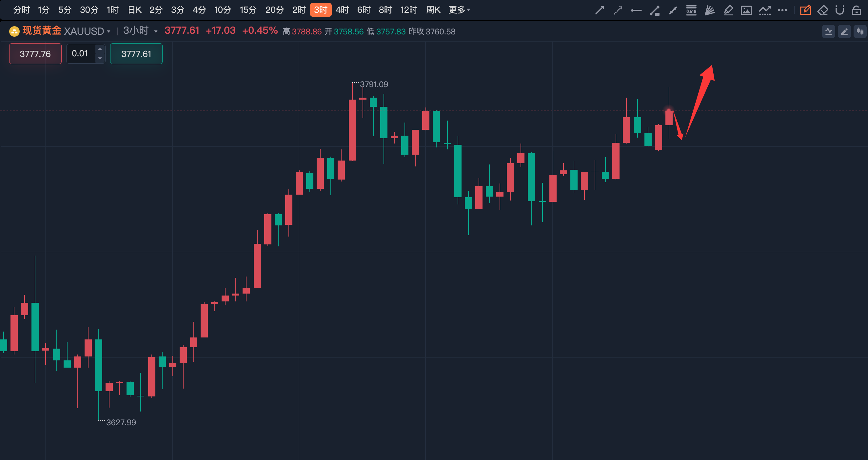Open the 3小时 interval dropdown

point(140,31)
